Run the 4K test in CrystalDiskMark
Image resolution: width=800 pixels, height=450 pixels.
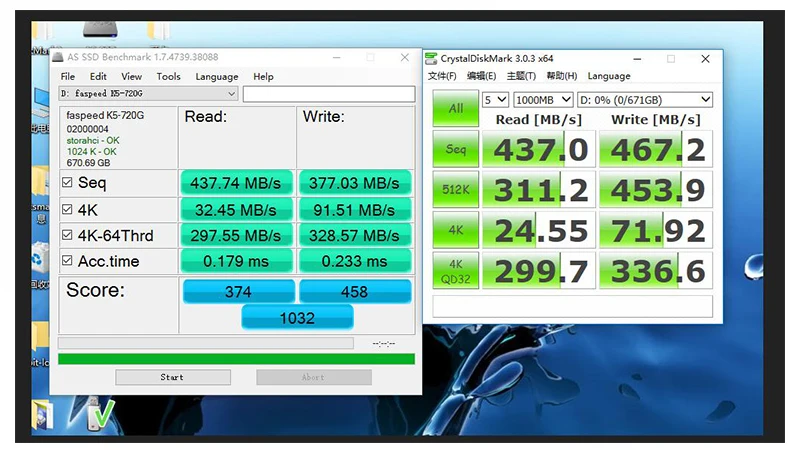[x=456, y=230]
